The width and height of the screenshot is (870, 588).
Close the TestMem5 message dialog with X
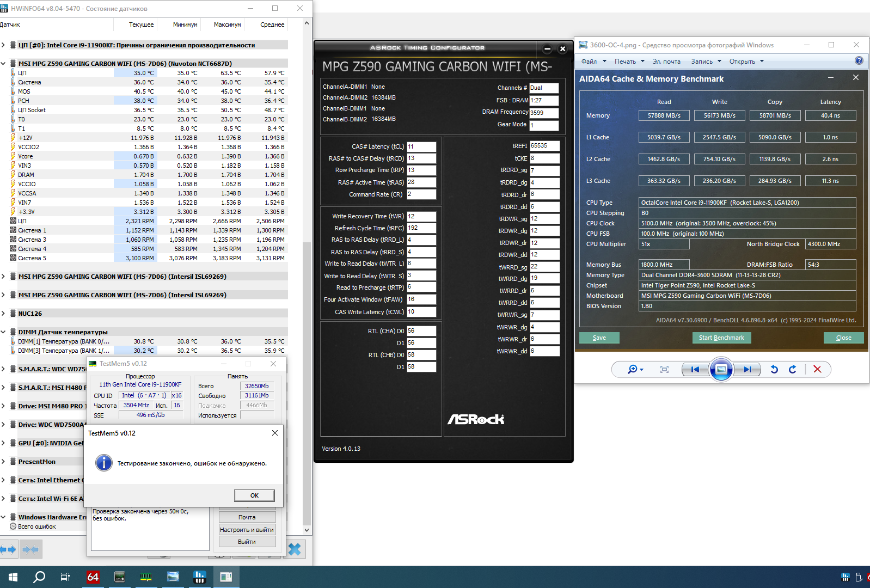click(x=275, y=433)
